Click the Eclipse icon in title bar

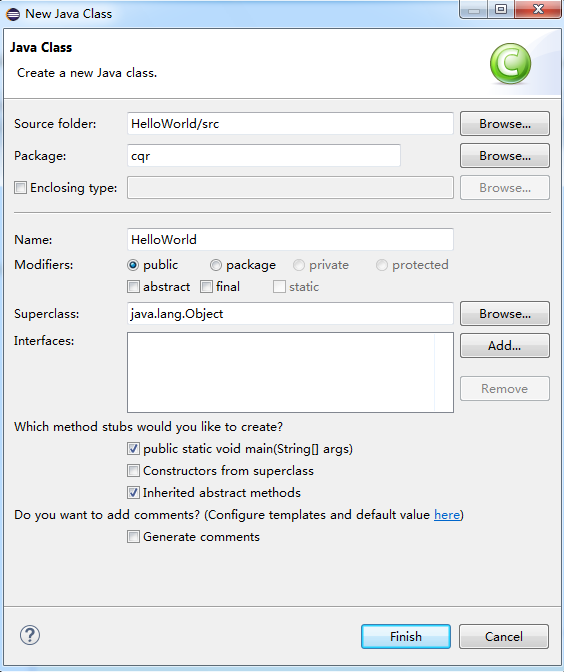coord(13,14)
